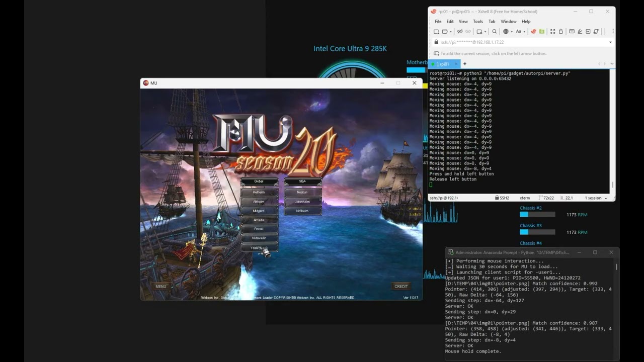Click the red Xshell swirl toolbar icon
The image size is (644, 362).
pyautogui.click(x=533, y=31)
